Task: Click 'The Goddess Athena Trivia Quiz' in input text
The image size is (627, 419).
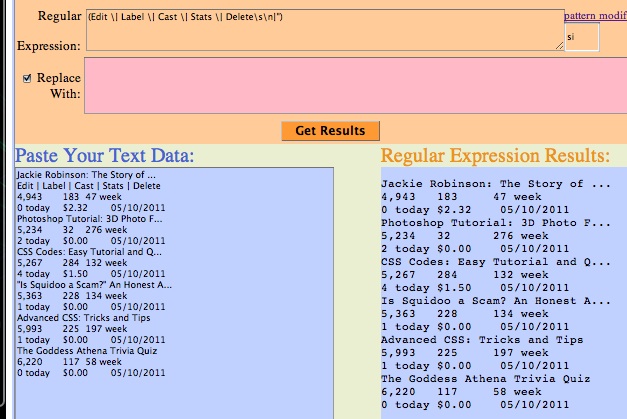Action: tap(86, 350)
